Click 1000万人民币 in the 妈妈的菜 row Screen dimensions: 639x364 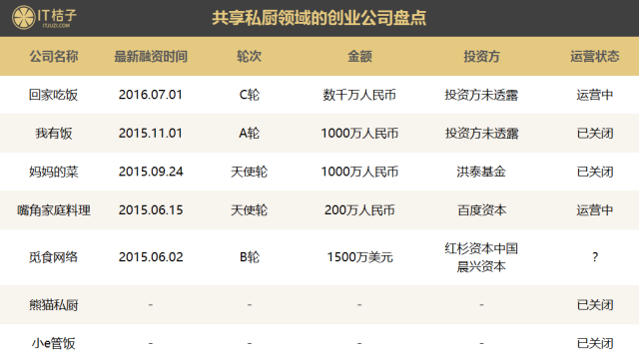[359, 172]
